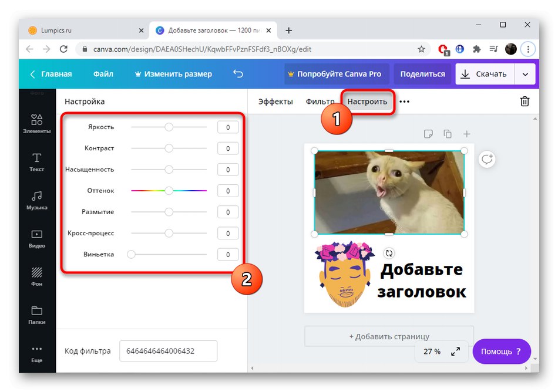Open the Папки panel
Viewport: 558px width, 392px height.
pyautogui.click(x=37, y=315)
